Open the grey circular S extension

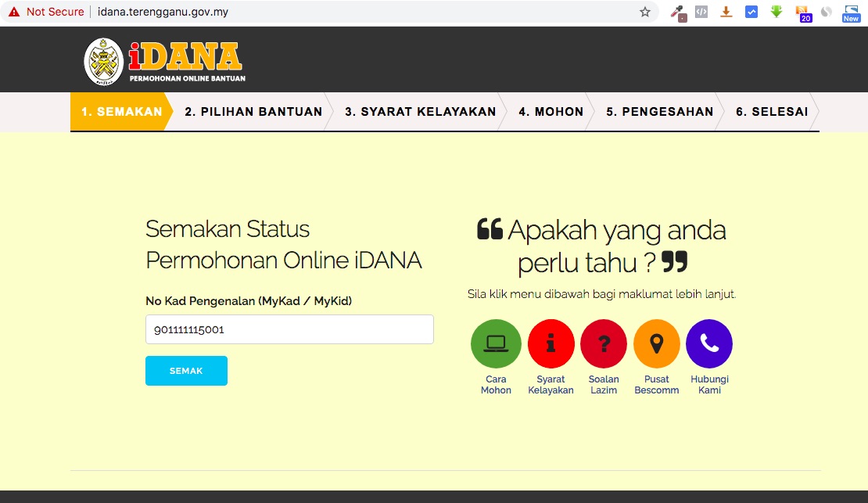tap(827, 12)
